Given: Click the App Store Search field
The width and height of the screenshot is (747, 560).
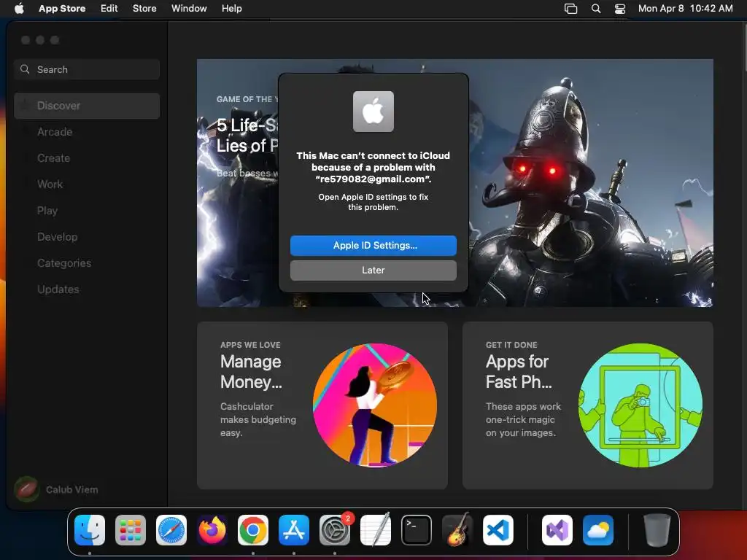Looking at the screenshot, I should tap(87, 69).
